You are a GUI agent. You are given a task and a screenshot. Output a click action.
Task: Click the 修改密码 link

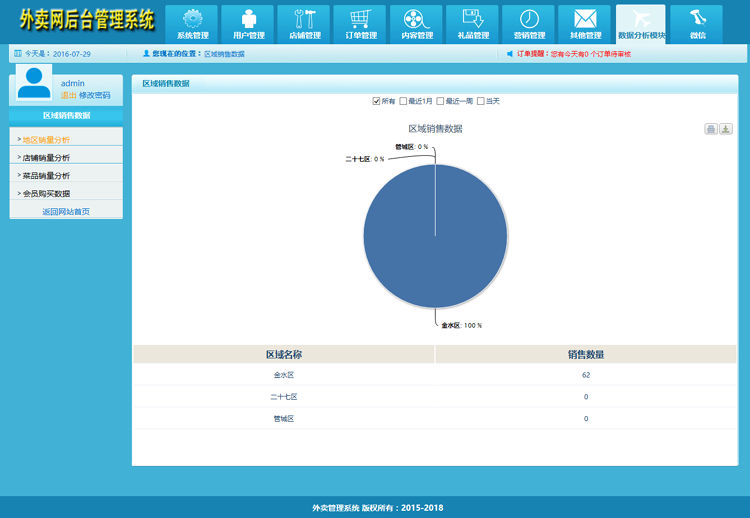[95, 95]
